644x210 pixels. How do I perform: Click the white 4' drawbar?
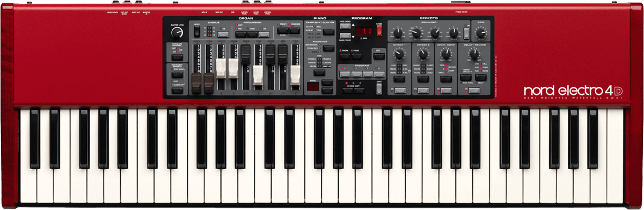click(233, 68)
